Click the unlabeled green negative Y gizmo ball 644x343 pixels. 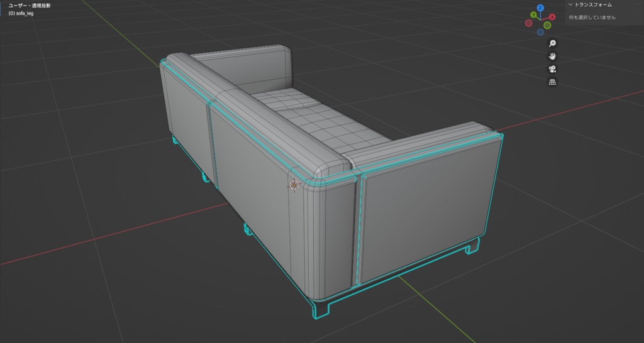(x=548, y=25)
